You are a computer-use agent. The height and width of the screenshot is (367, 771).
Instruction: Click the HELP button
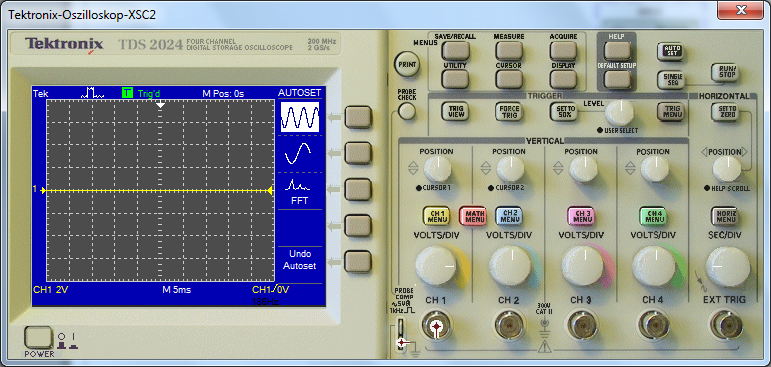[x=617, y=50]
